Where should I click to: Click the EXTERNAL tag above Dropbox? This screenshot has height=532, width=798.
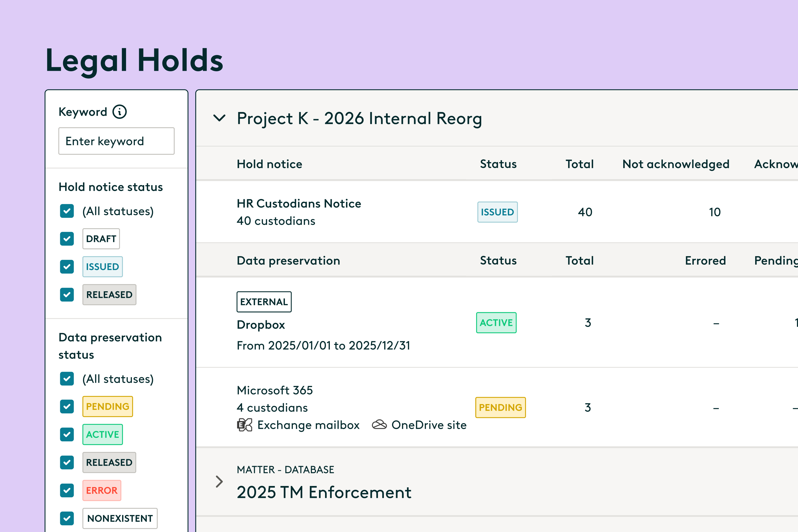pyautogui.click(x=264, y=302)
